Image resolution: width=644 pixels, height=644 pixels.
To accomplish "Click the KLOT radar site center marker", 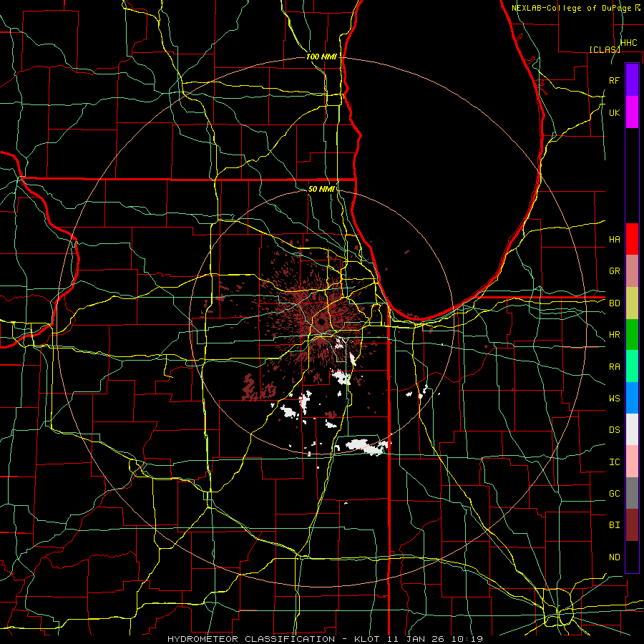I will tap(321, 322).
